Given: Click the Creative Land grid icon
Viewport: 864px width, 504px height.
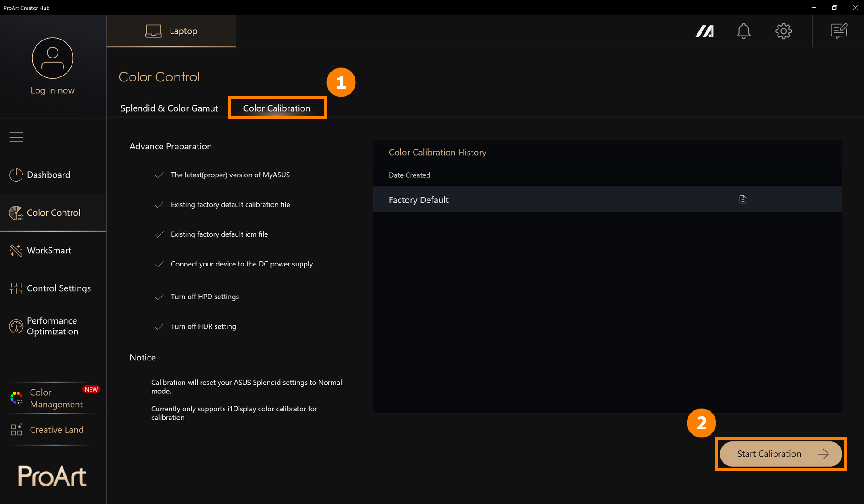Looking at the screenshot, I should tap(17, 430).
